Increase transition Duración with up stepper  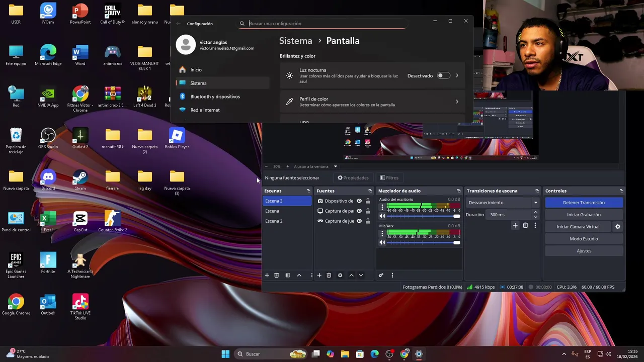pyautogui.click(x=535, y=212)
